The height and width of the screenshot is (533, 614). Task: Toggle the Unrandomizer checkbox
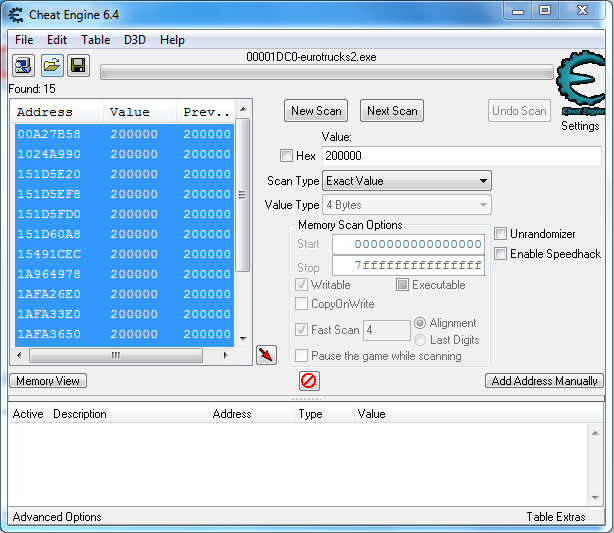click(501, 234)
